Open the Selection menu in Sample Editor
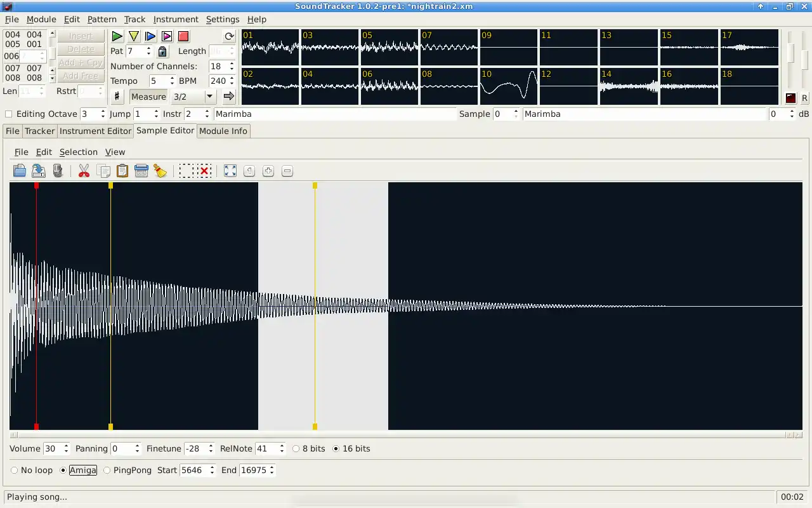Image resolution: width=812 pixels, height=508 pixels. click(78, 152)
